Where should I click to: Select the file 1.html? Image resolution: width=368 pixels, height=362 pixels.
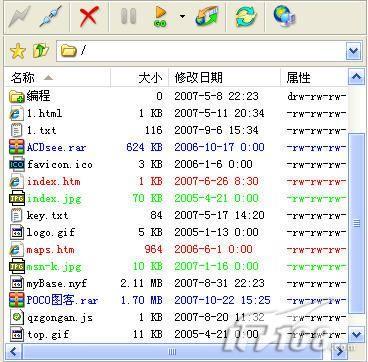click(44, 113)
